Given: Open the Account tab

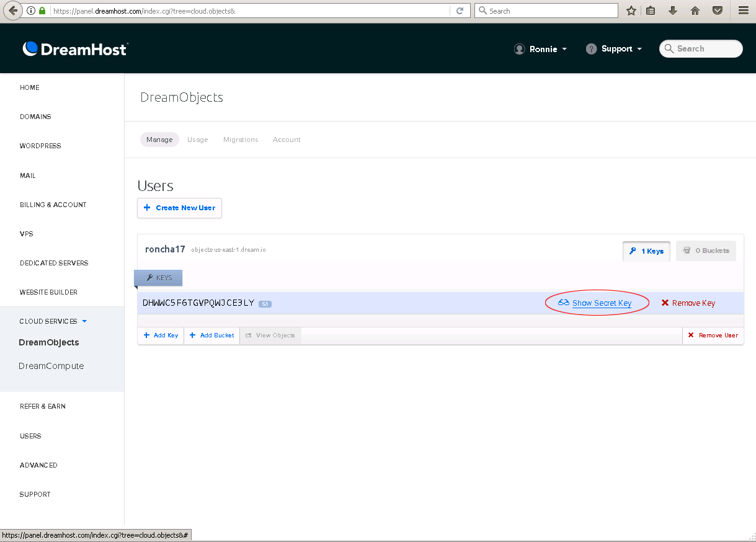Looking at the screenshot, I should (x=287, y=140).
